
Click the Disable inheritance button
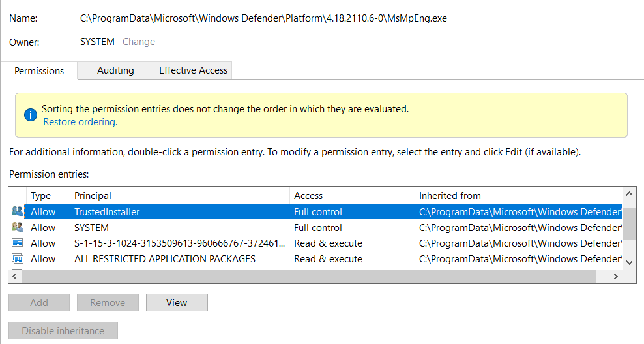(x=63, y=330)
